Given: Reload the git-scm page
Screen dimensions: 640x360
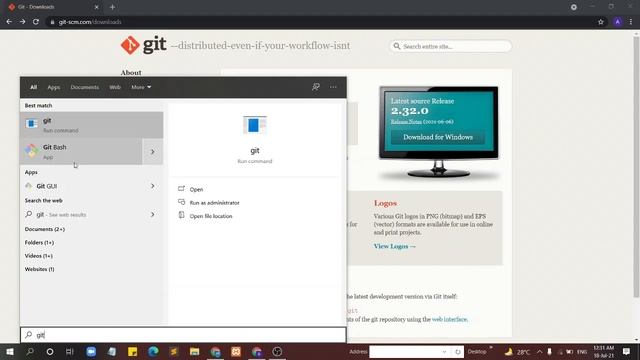Looking at the screenshot, I should [x=36, y=22].
